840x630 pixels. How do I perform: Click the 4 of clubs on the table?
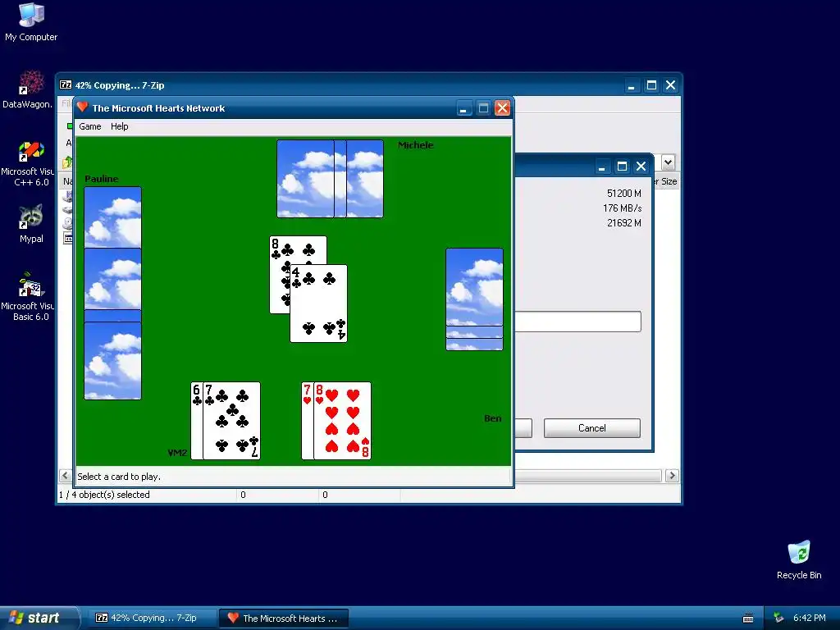click(319, 304)
